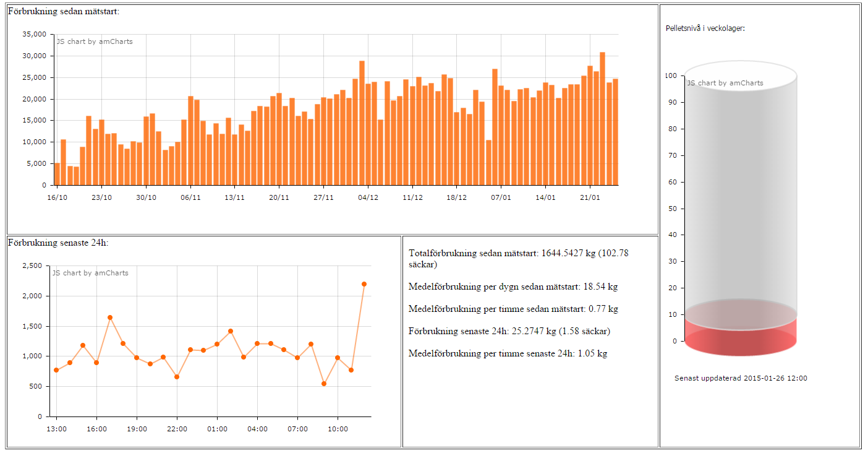Image resolution: width=868 pixels, height=453 pixels.
Task: Select the 17:00 peak point in 24h chart
Action: [110, 317]
